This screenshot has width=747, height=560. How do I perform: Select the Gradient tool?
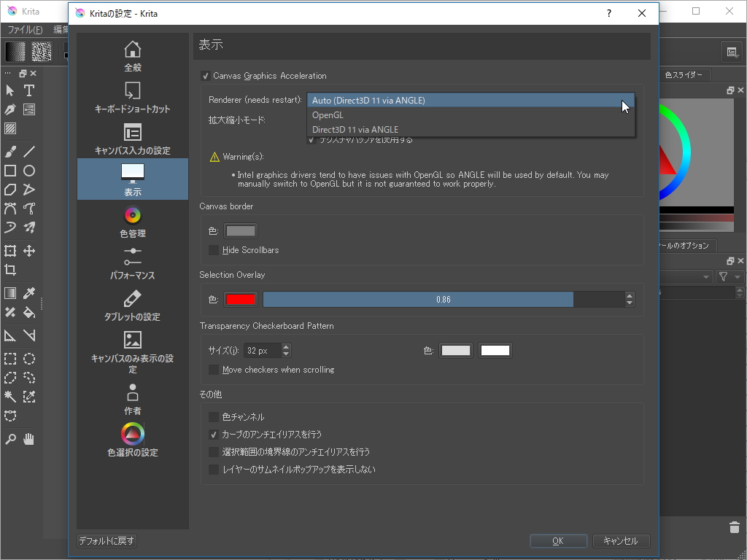pyautogui.click(x=10, y=292)
